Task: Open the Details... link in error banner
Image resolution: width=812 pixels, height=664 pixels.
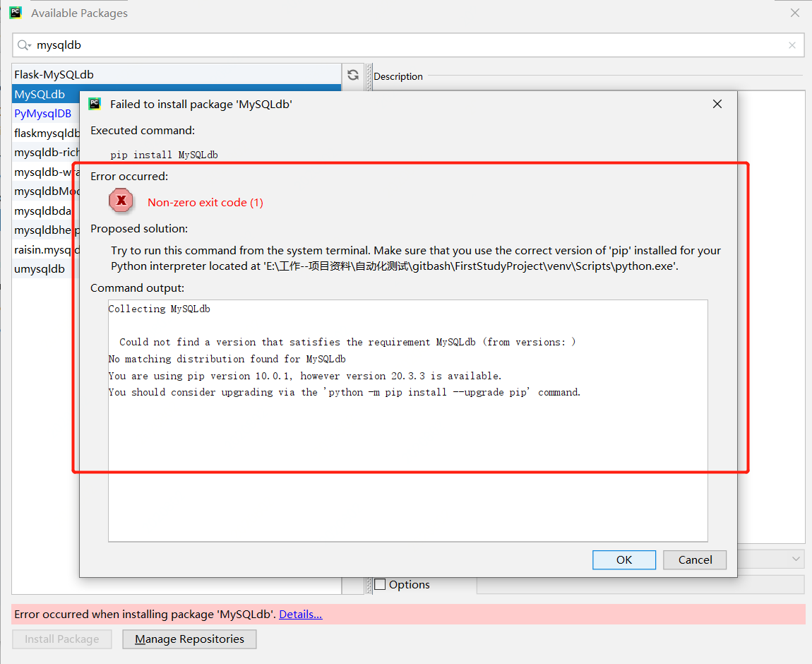Action: 300,615
